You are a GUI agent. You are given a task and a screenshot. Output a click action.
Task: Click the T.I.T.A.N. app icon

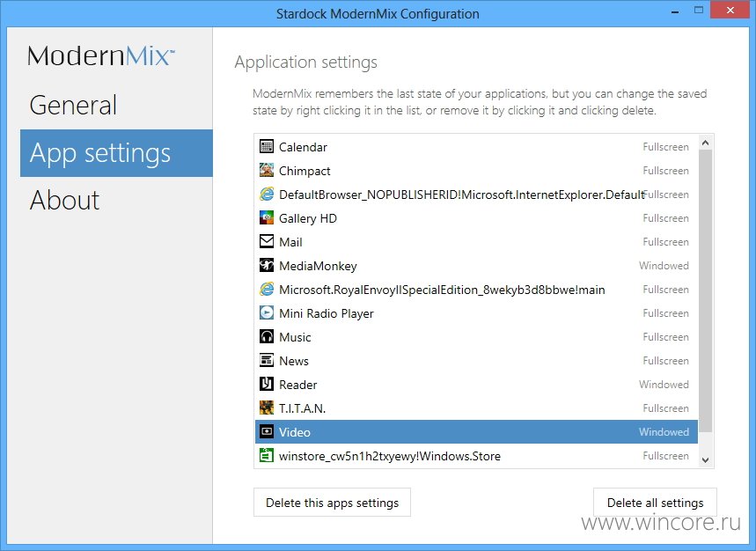[x=267, y=408]
